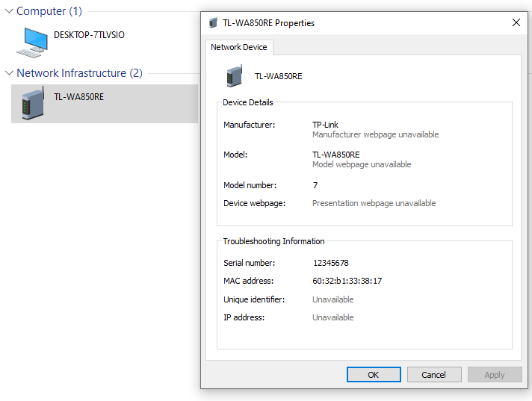Click the Unique identifier Unavailable value

pyautogui.click(x=332, y=299)
